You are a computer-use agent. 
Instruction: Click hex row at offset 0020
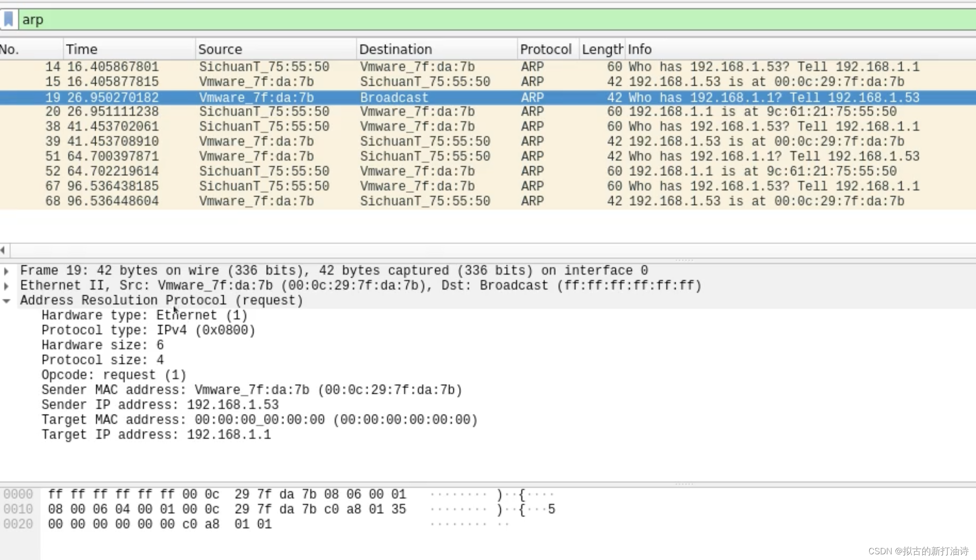tap(160, 524)
